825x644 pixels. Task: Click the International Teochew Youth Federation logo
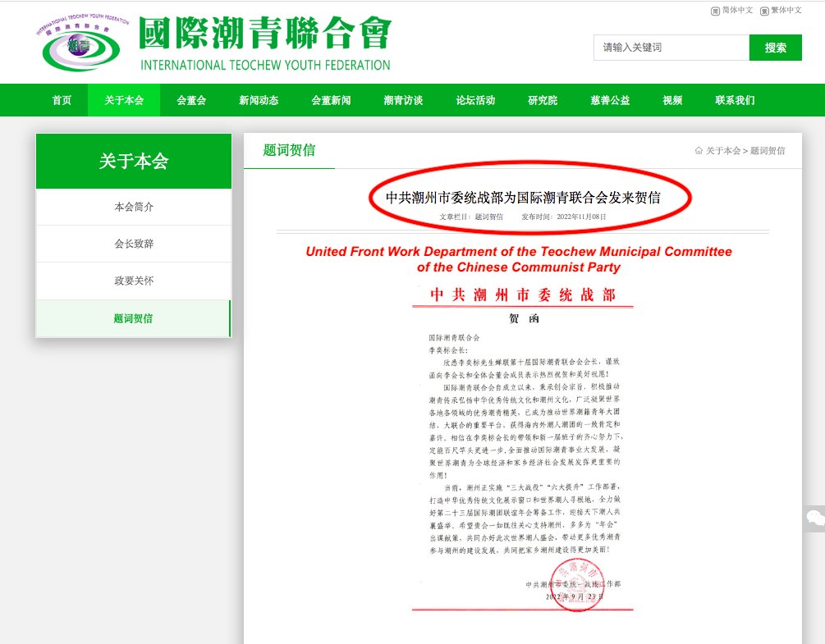82,43
